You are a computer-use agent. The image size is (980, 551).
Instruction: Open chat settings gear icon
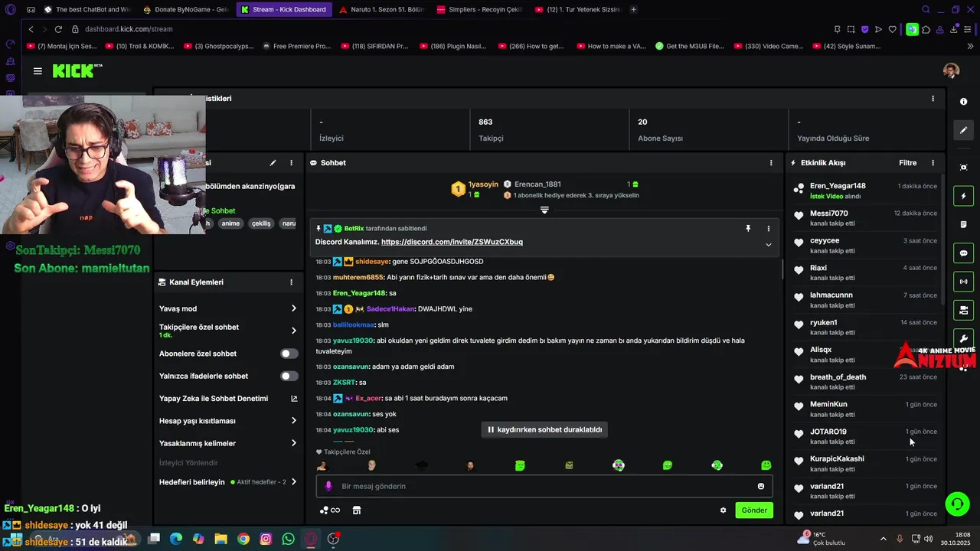723,510
